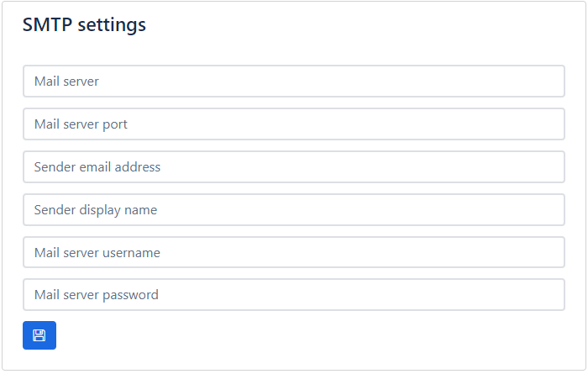Viewport: 588px width, 374px height.
Task: Activate the port number text box
Action: [x=293, y=124]
